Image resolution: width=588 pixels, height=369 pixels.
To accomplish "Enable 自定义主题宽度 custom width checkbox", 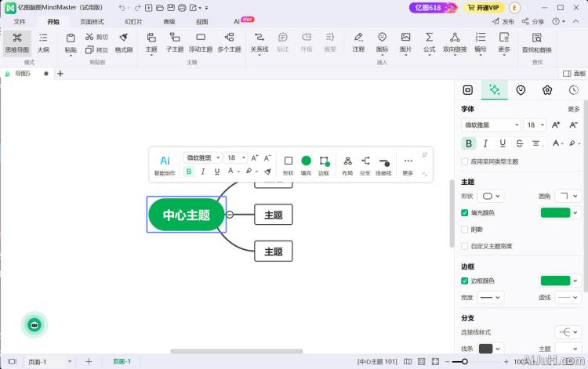I will [x=465, y=246].
